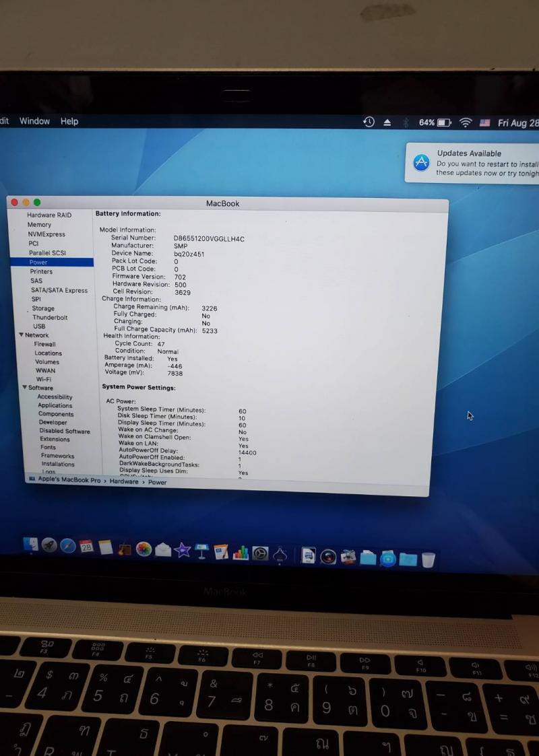Open Numbers bar chart icon
Image resolution: width=539 pixels, height=756 pixels.
241,553
